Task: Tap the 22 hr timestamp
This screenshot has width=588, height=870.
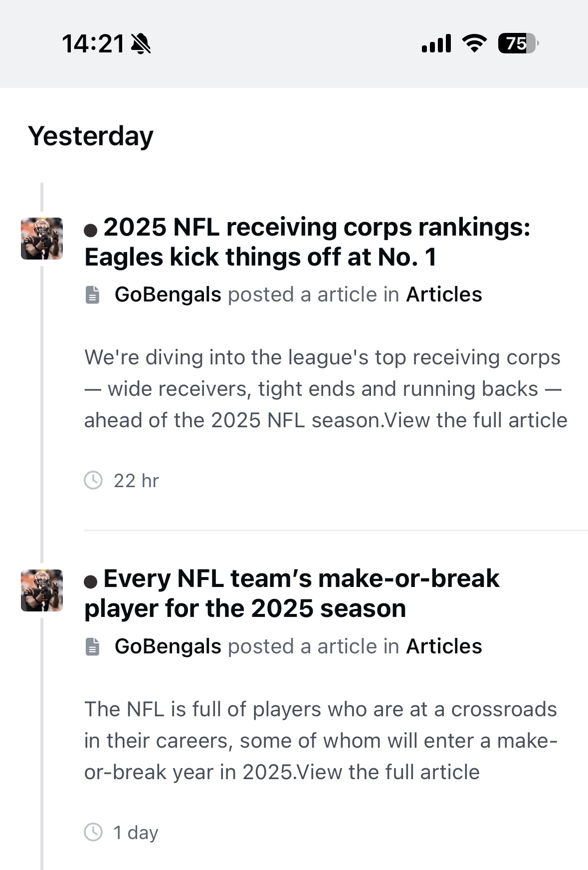Action: click(x=136, y=481)
